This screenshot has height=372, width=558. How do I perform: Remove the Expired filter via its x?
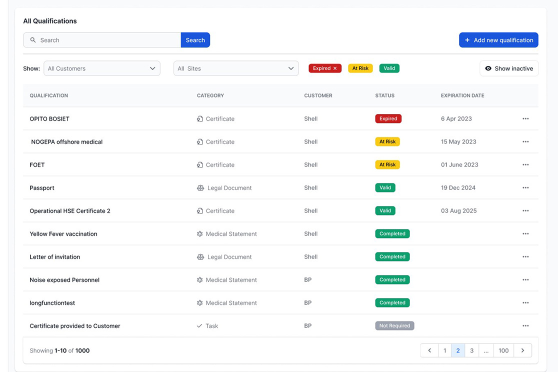[335, 68]
